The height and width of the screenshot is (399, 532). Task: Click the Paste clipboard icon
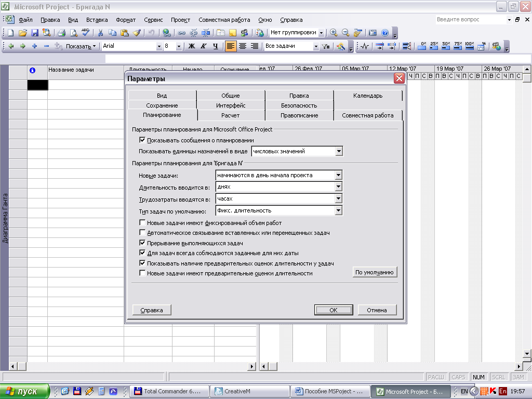(x=125, y=33)
